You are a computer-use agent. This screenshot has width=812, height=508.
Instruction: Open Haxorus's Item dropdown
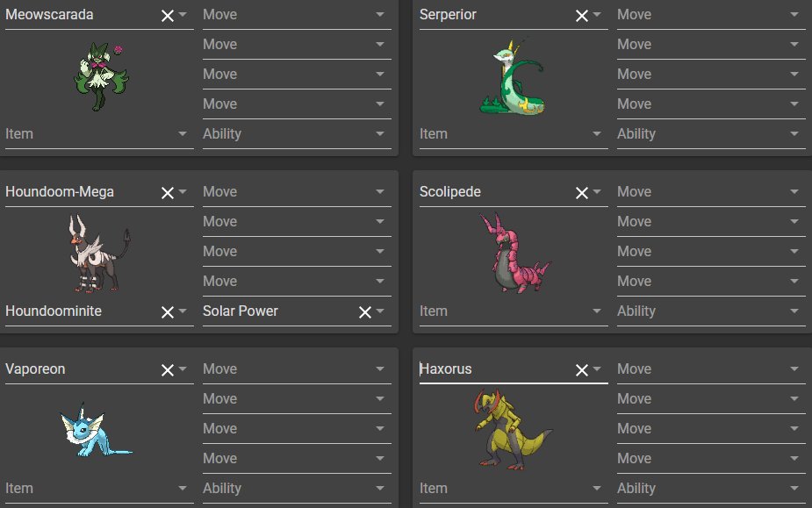pos(514,488)
